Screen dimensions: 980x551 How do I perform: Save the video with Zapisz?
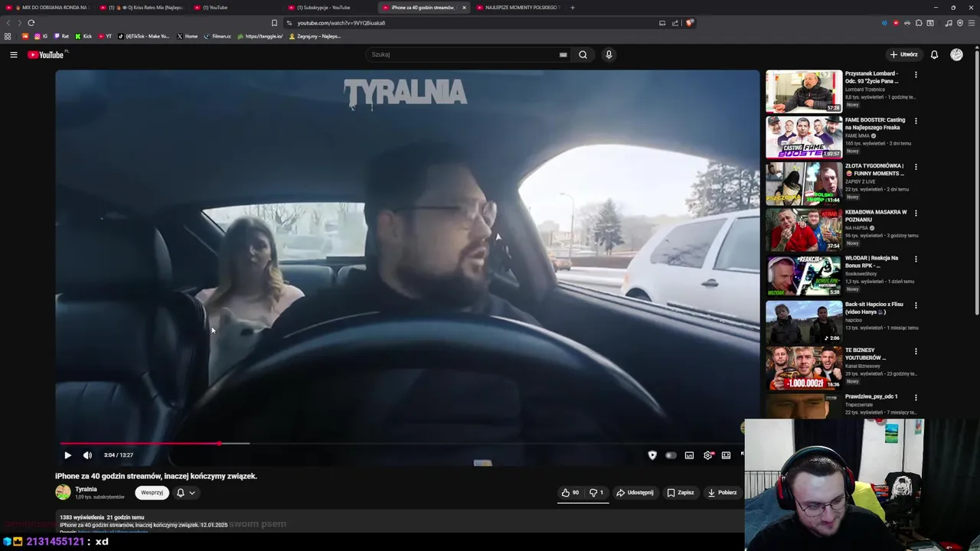pos(681,493)
